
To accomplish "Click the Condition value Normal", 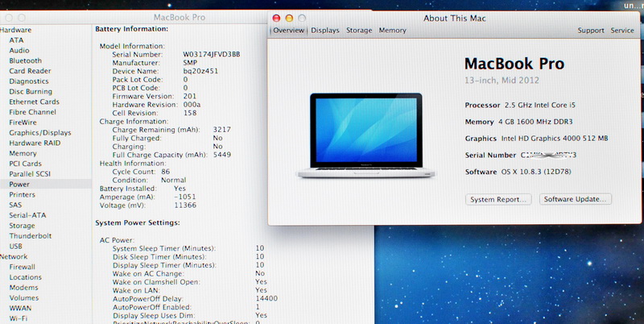I will tap(173, 180).
